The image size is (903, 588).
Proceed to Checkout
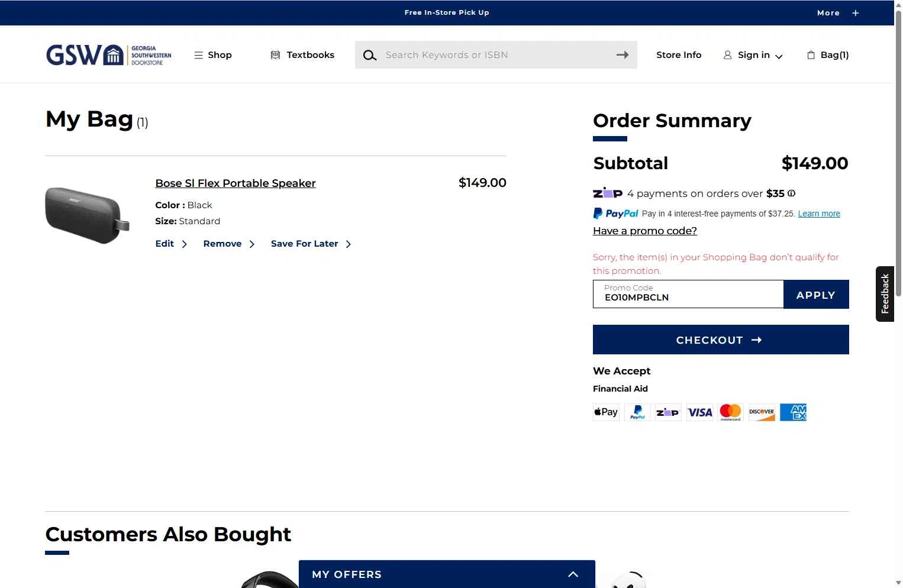pyautogui.click(x=721, y=340)
